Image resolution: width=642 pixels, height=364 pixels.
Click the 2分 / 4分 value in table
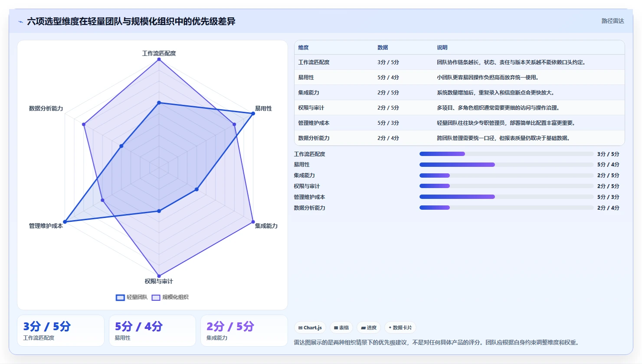[388, 138]
